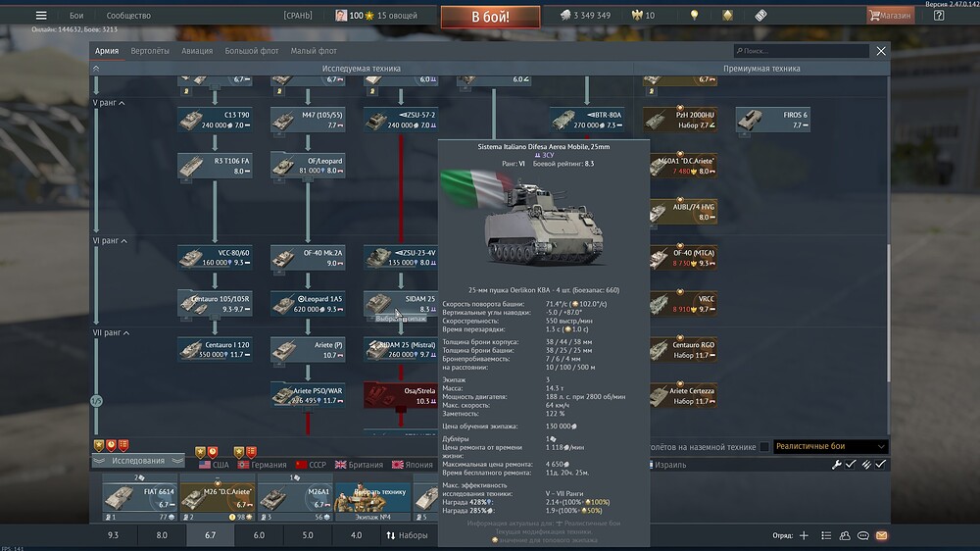Select the Германия nation tab

[x=262, y=465]
